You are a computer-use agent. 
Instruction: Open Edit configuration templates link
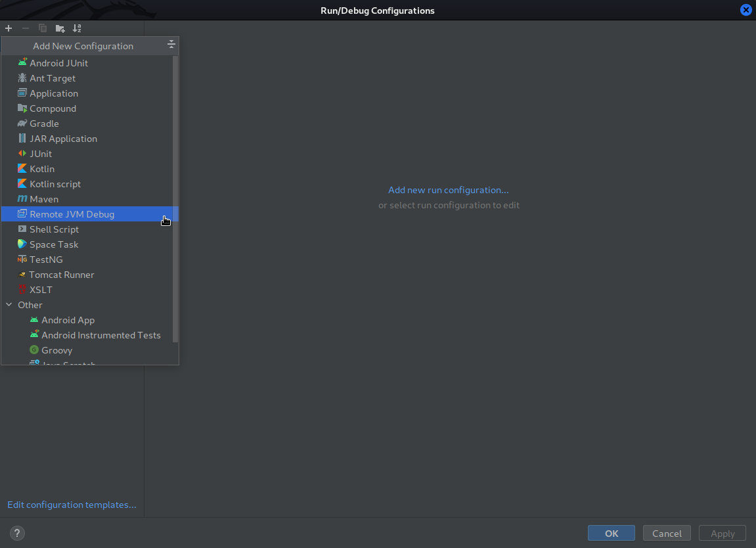click(x=72, y=505)
